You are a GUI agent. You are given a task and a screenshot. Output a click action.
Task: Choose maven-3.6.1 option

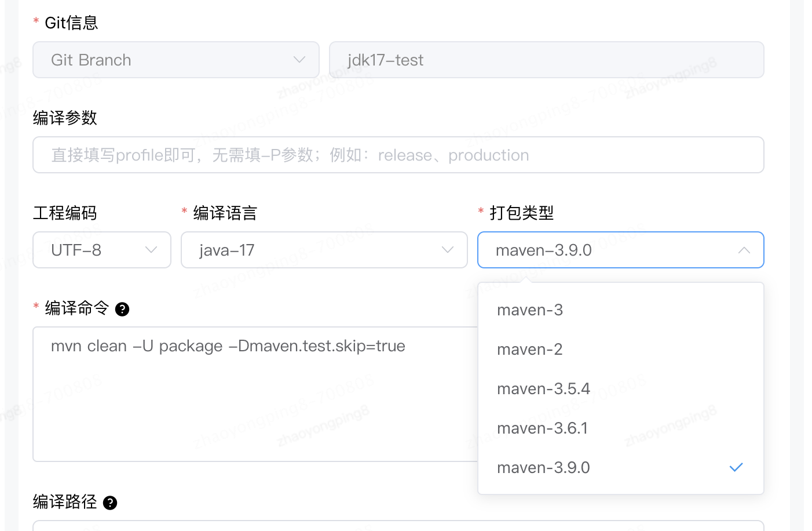click(x=621, y=428)
